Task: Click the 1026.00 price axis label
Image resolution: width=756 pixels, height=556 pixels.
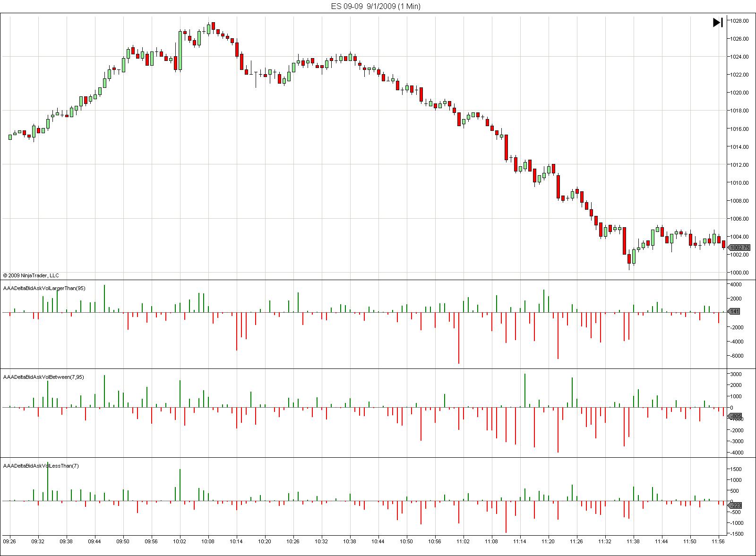Action: (x=739, y=39)
